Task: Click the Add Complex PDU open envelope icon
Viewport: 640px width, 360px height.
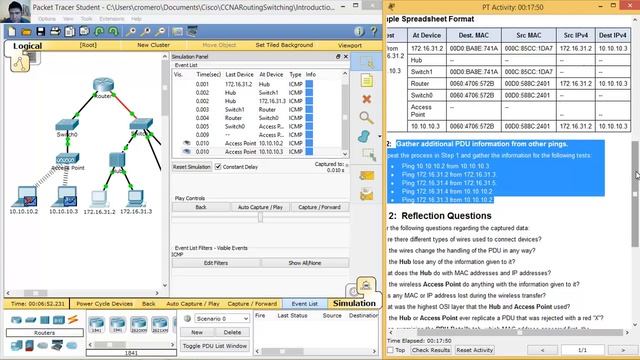Action: coord(367,195)
